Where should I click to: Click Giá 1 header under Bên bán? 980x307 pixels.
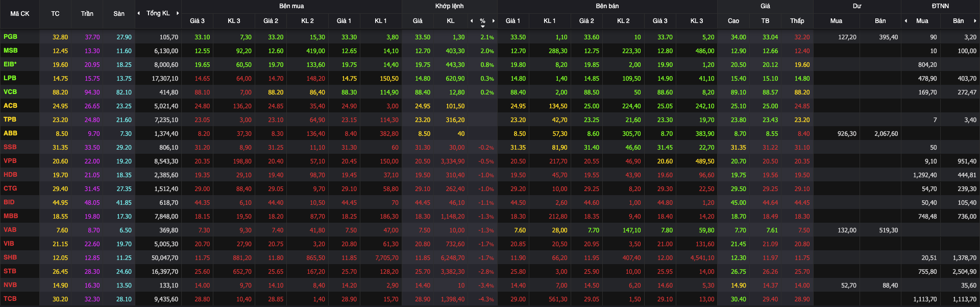[x=513, y=21]
